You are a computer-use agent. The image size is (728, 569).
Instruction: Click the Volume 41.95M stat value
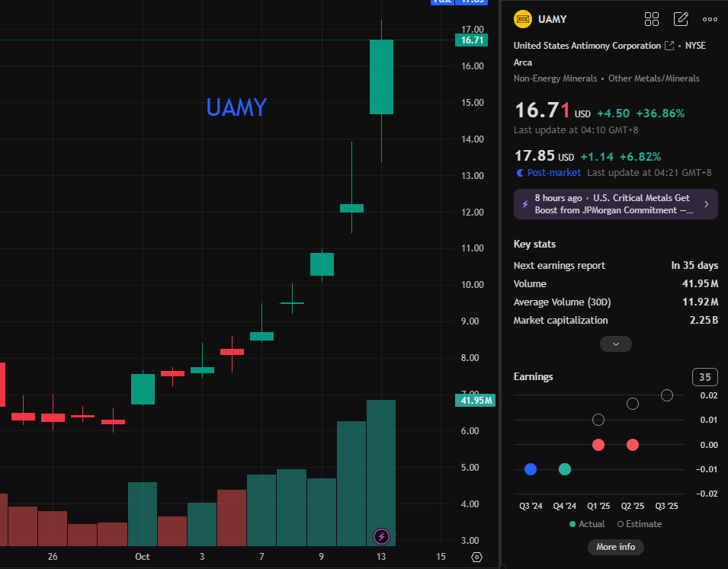click(x=700, y=283)
